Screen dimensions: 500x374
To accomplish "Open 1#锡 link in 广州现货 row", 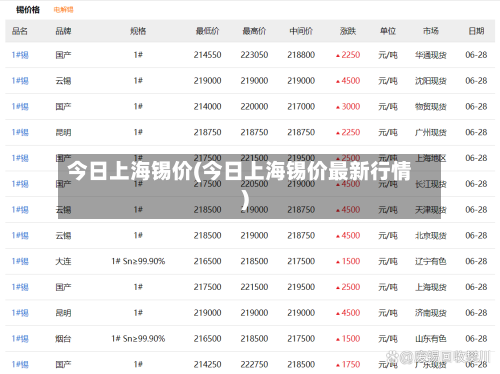I will [x=20, y=132].
